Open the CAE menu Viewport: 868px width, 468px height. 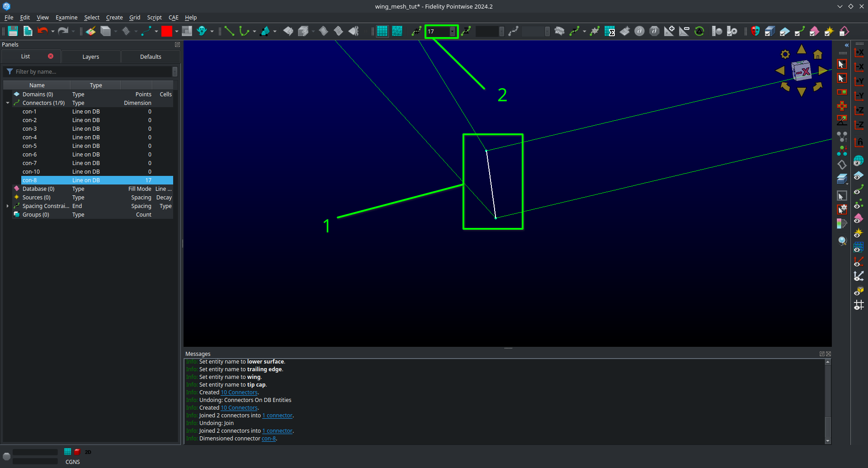point(173,17)
